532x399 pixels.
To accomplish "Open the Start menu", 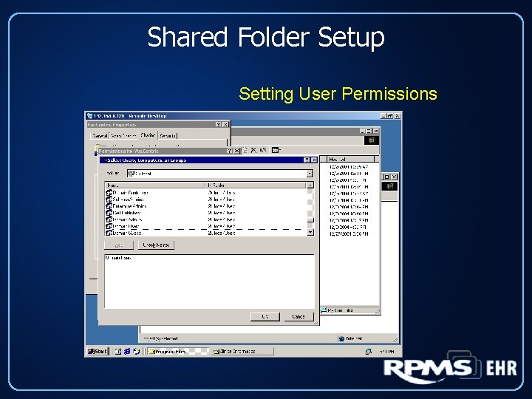I will (98, 352).
